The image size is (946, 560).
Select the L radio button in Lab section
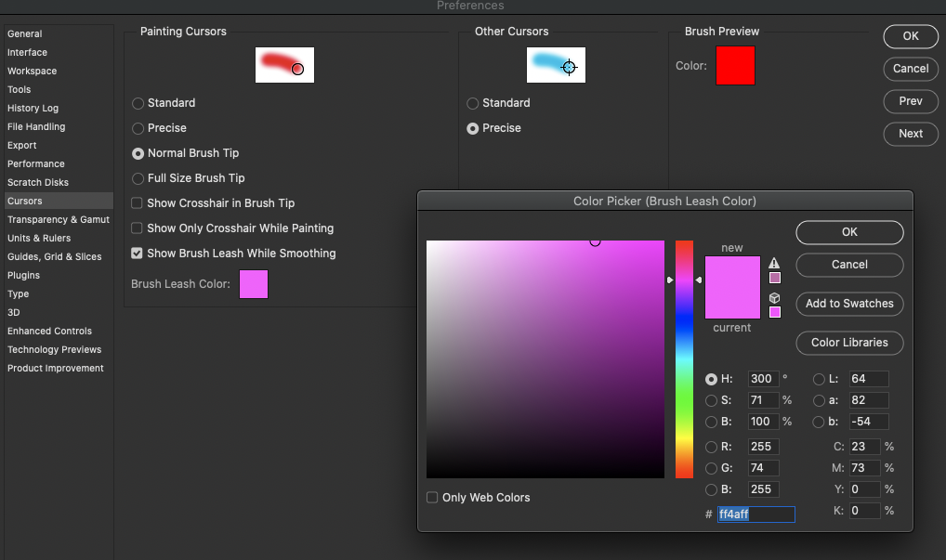[x=818, y=378]
